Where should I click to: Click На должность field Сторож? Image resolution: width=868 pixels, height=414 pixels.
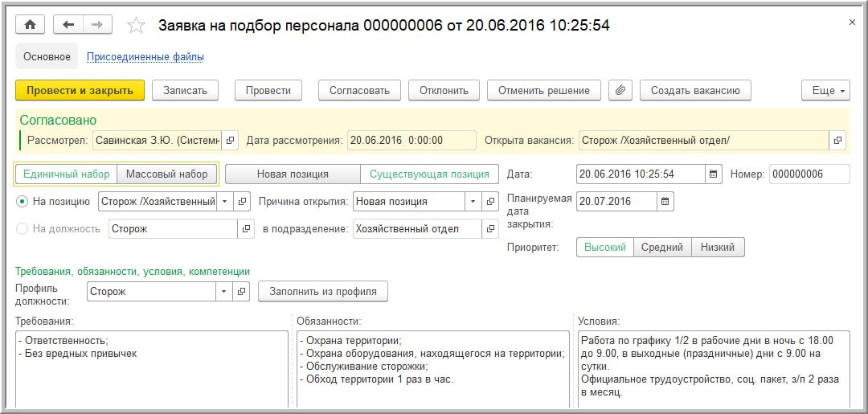(174, 228)
